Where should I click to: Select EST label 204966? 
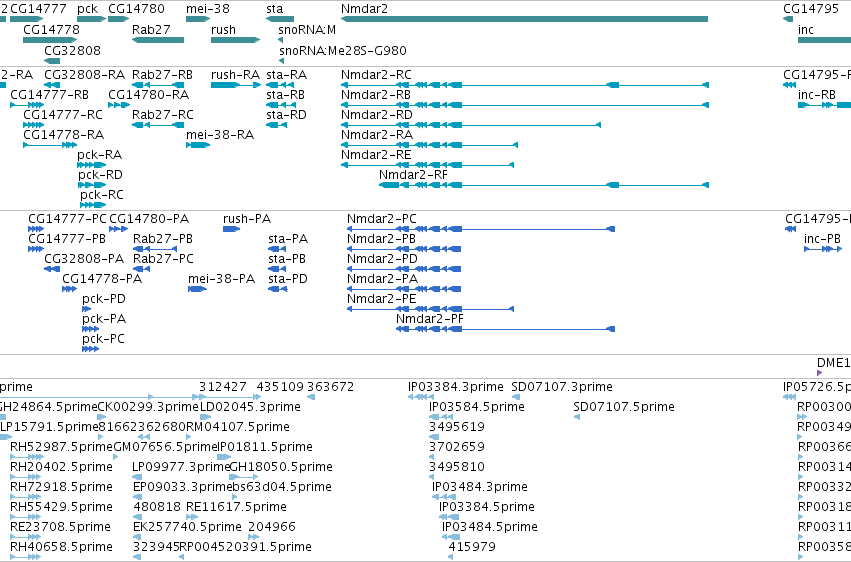[x=272, y=526]
